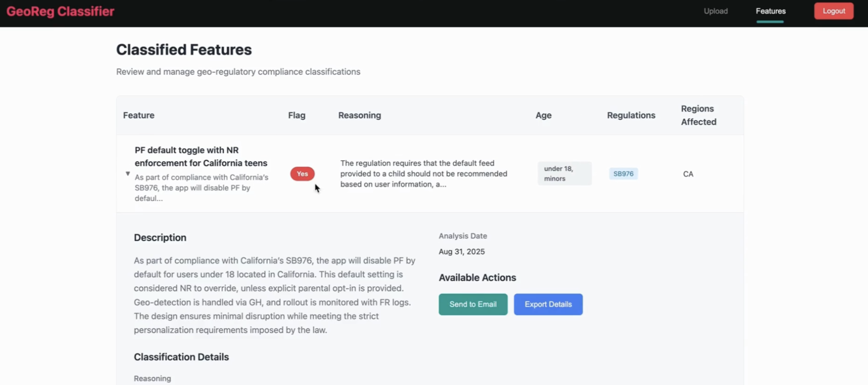Collapse the PF default toggle feature row
Image resolution: width=868 pixels, height=385 pixels.
click(128, 173)
